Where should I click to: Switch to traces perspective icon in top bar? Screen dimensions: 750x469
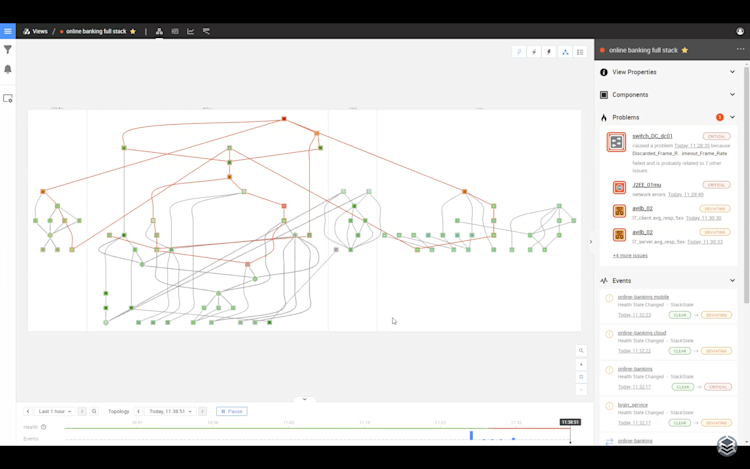point(206,32)
